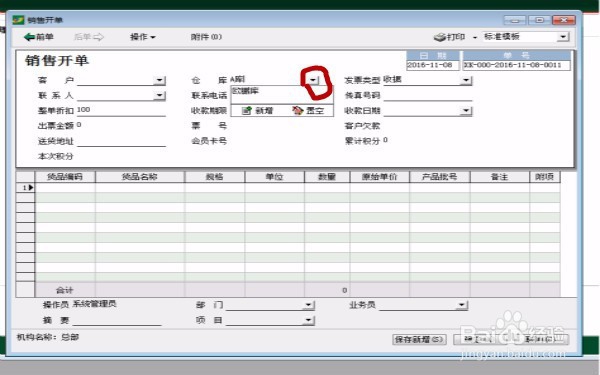The height and width of the screenshot is (375, 600).
Task: Click the 附项 column header
Action: (x=545, y=177)
